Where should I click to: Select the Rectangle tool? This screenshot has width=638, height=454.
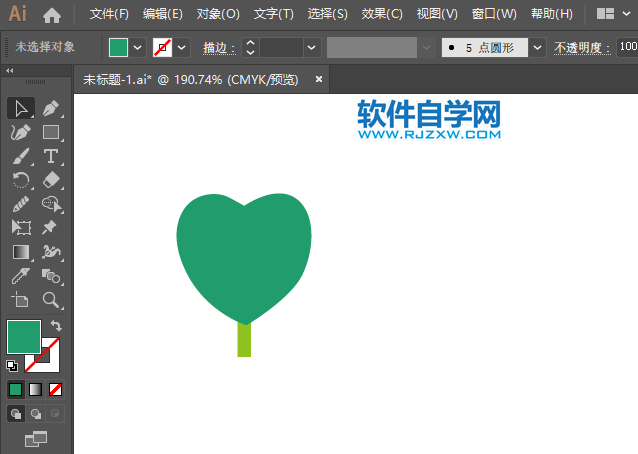point(51,132)
